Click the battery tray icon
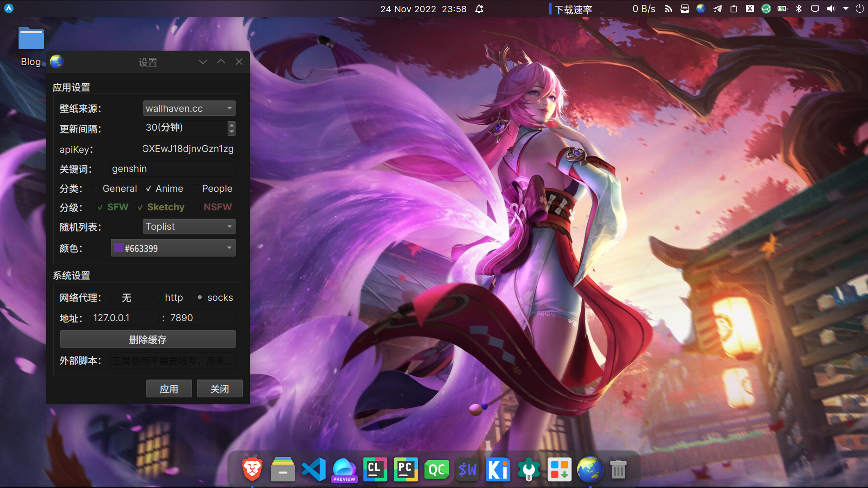 (x=782, y=9)
